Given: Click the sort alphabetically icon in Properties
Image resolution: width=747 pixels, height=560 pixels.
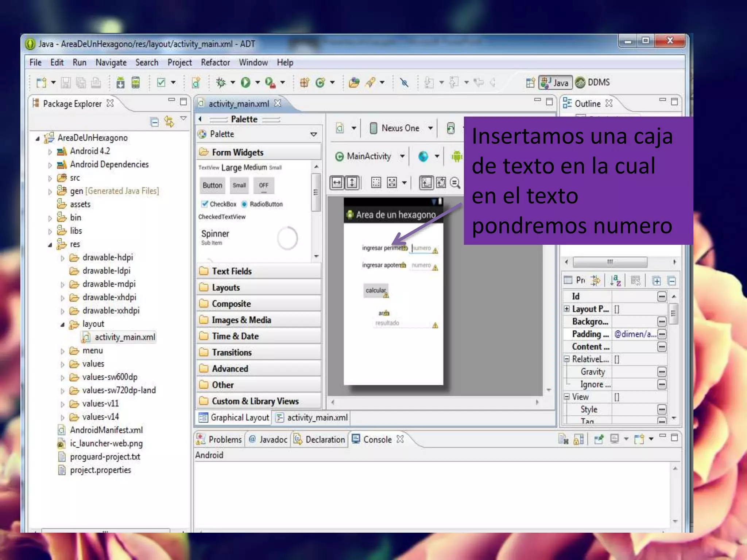Looking at the screenshot, I should [615, 280].
